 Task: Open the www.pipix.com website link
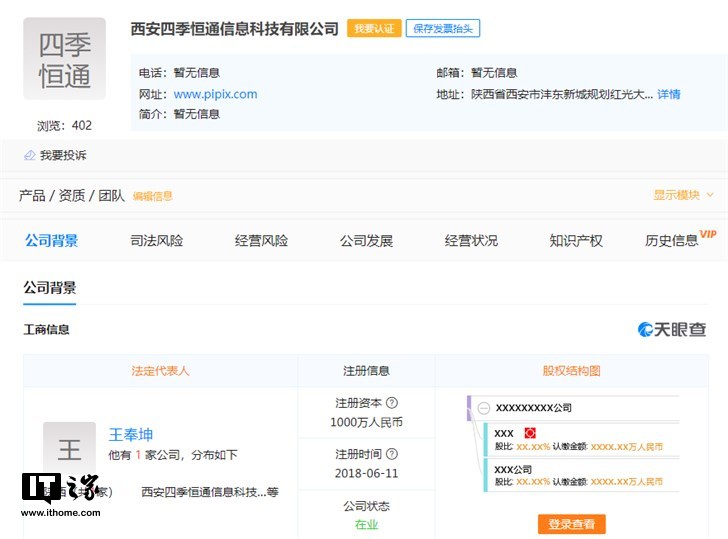215,94
